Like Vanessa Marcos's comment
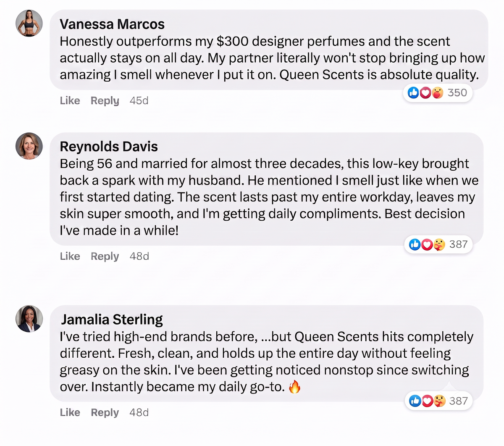The height and width of the screenshot is (446, 504). point(70,100)
